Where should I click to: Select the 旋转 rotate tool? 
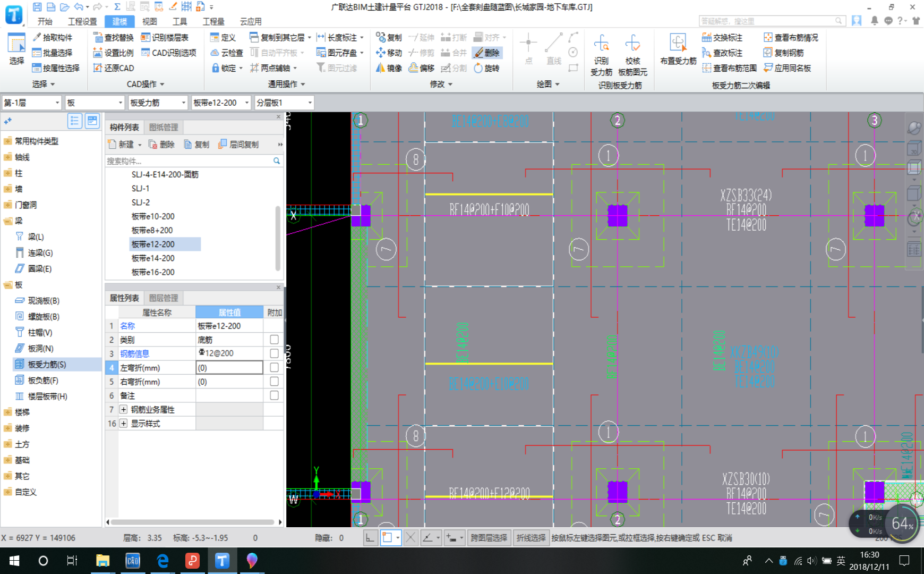487,68
